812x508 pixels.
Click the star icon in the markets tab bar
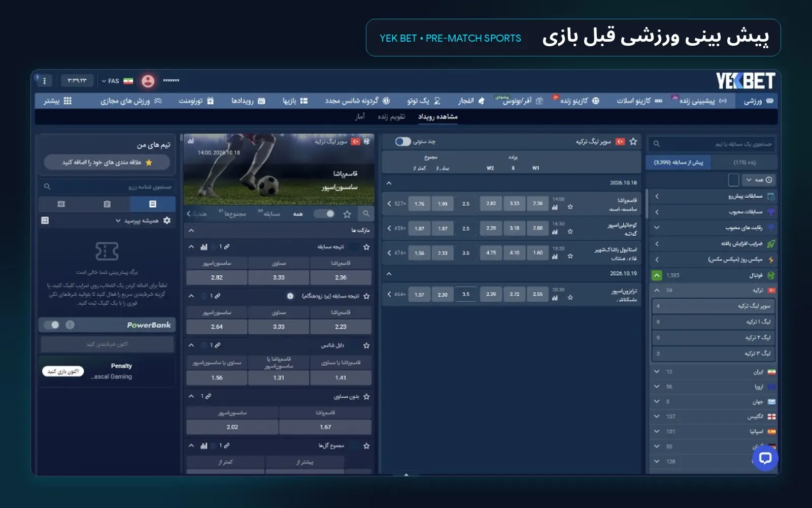click(x=347, y=214)
